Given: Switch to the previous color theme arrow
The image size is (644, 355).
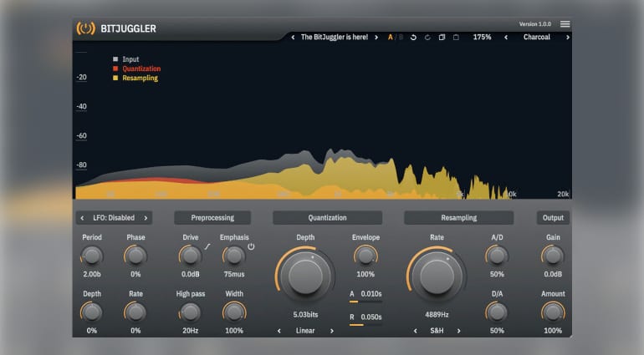Looking at the screenshot, I should pyautogui.click(x=506, y=38).
